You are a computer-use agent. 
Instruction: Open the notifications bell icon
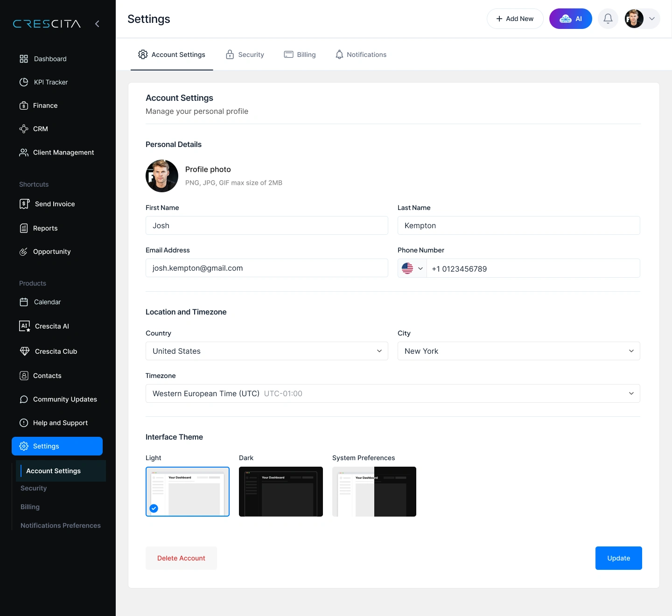[608, 19]
